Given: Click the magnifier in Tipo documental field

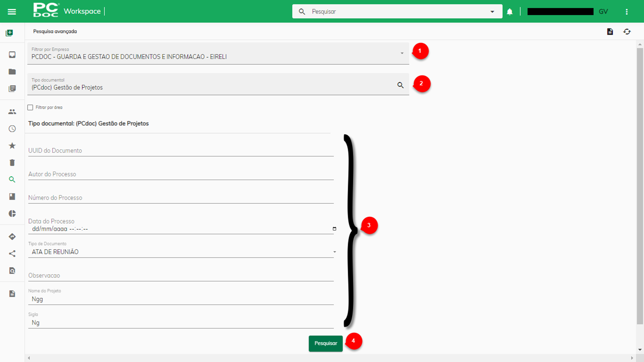Looking at the screenshot, I should pos(401,85).
